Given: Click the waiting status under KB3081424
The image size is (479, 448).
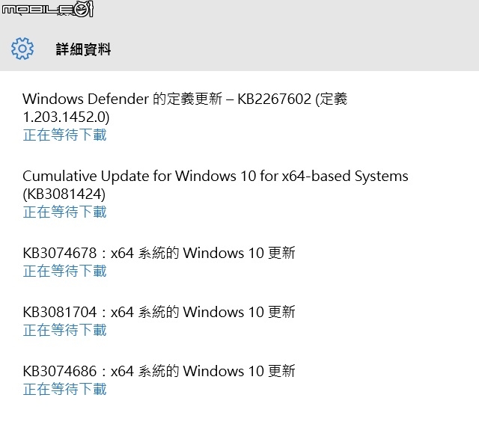Looking at the screenshot, I should click(x=65, y=212).
